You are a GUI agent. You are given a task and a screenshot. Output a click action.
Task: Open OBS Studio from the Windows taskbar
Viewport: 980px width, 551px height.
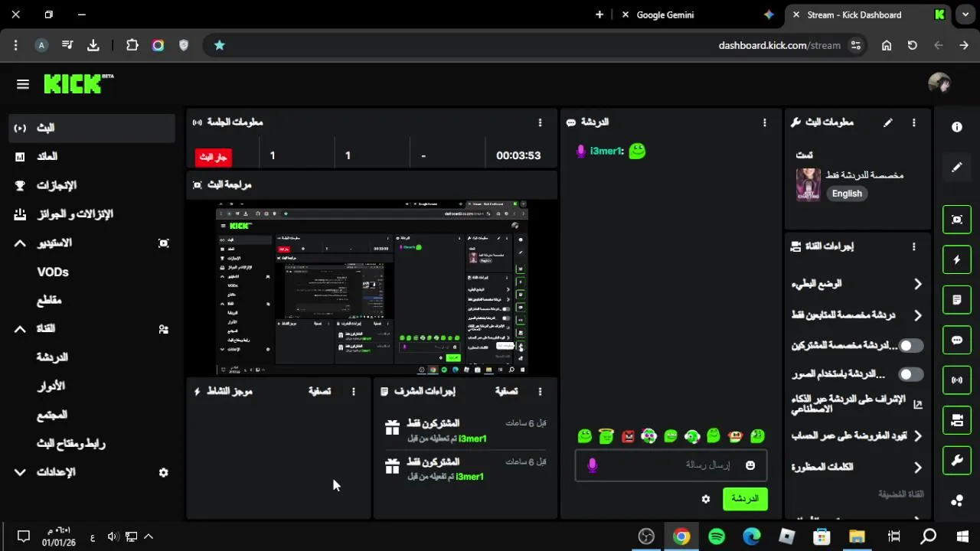(647, 536)
